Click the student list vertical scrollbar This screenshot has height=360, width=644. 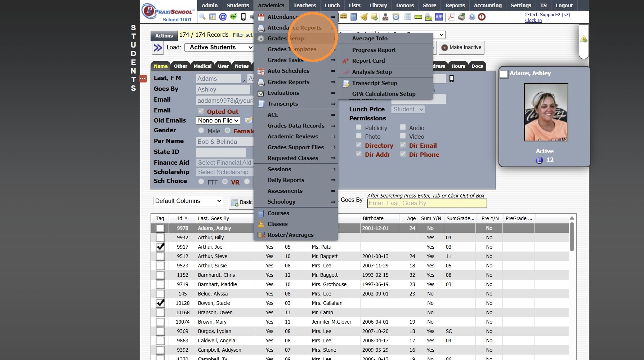click(x=572, y=236)
